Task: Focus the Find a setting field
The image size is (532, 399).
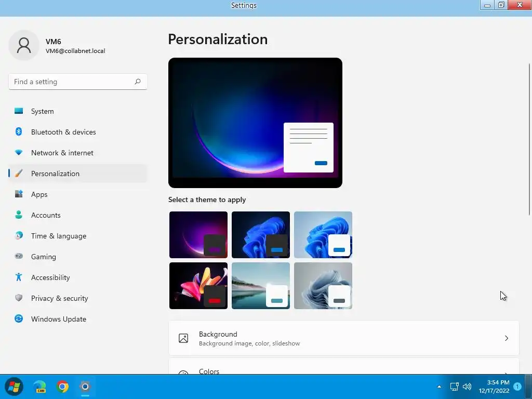Action: (78, 82)
